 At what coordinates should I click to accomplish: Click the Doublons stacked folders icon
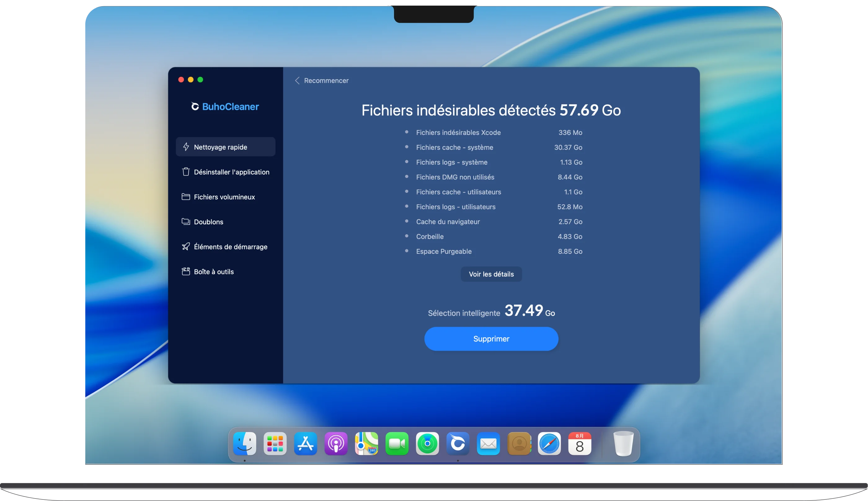(186, 221)
